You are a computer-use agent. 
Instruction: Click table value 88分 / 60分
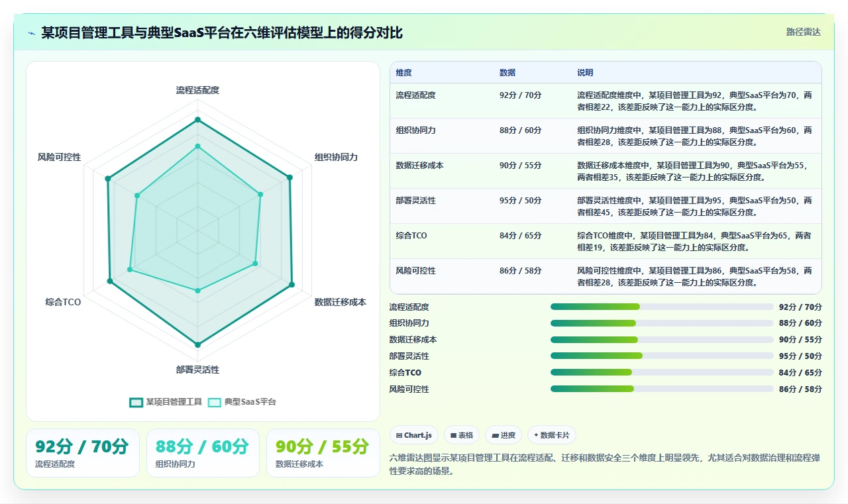pyautogui.click(x=521, y=130)
